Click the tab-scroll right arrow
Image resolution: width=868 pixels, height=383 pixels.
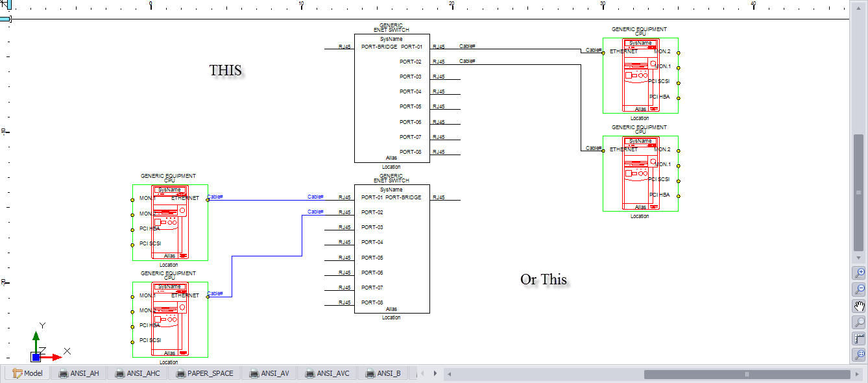(x=435, y=373)
